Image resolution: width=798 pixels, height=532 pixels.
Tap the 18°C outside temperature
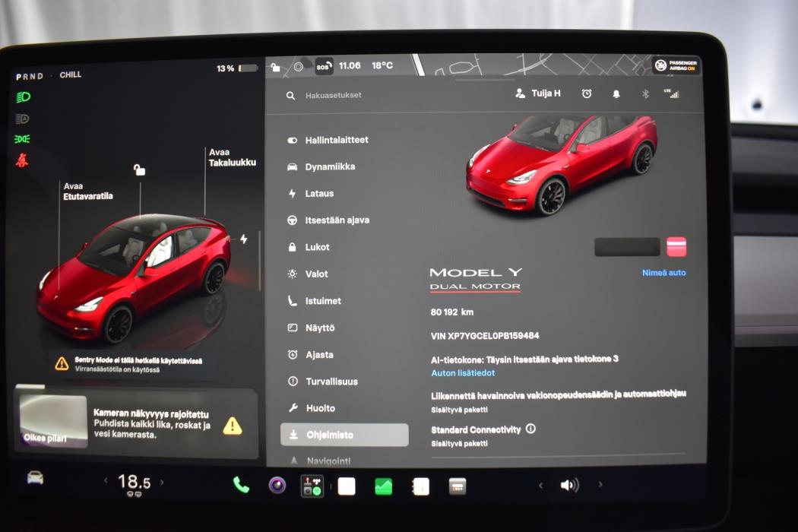pyautogui.click(x=382, y=65)
